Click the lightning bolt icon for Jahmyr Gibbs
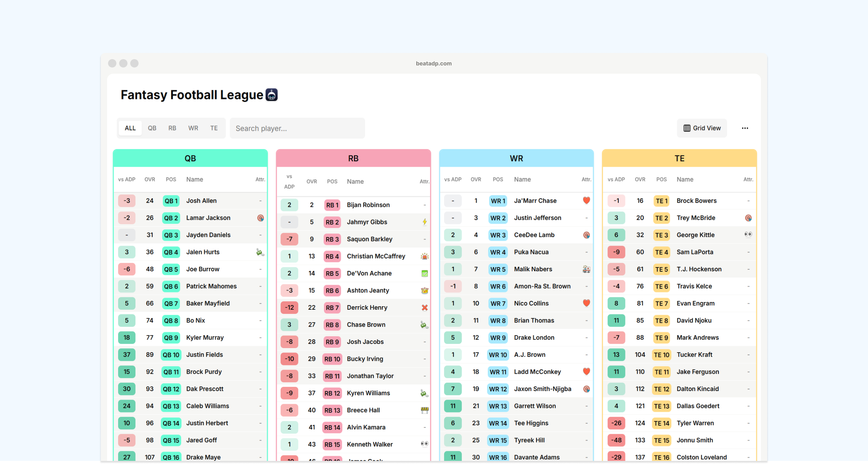Screen dimensions: 868x464 tap(424, 222)
